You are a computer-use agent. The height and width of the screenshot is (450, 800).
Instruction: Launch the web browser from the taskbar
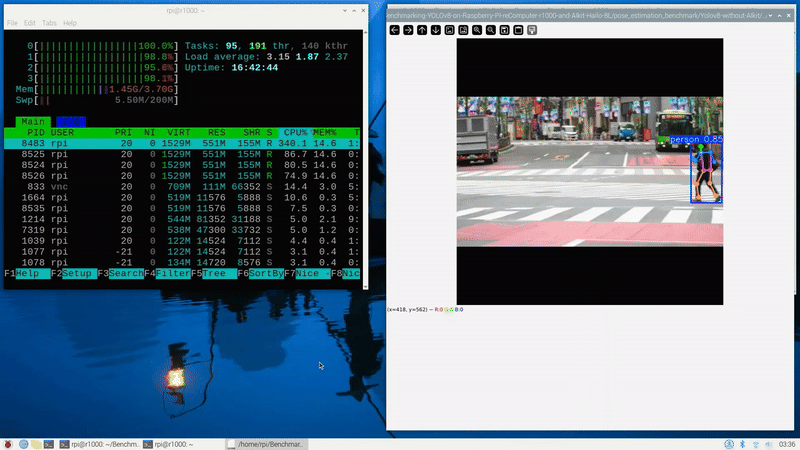(x=23, y=444)
